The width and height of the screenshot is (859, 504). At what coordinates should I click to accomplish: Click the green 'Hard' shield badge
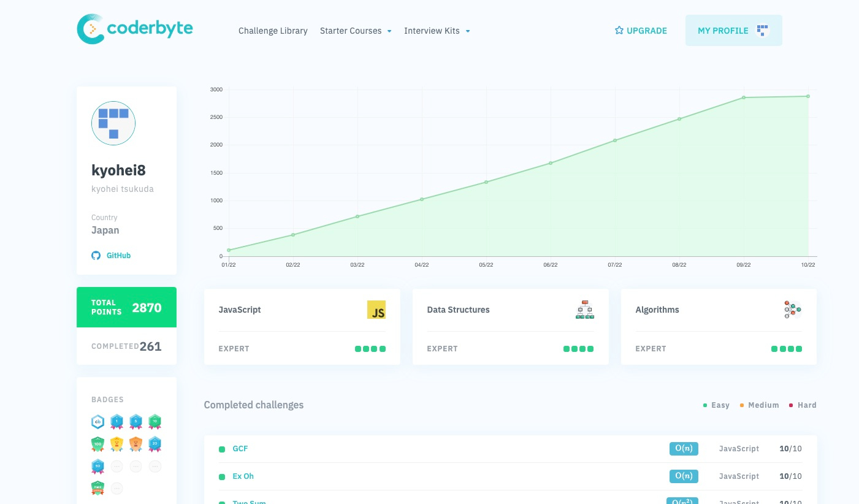pos(97,488)
